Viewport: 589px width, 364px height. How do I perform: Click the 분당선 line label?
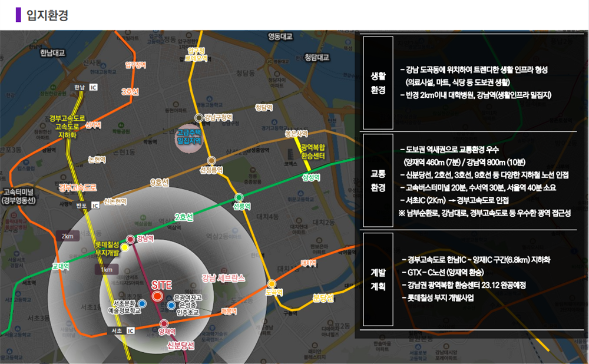(x=323, y=298)
